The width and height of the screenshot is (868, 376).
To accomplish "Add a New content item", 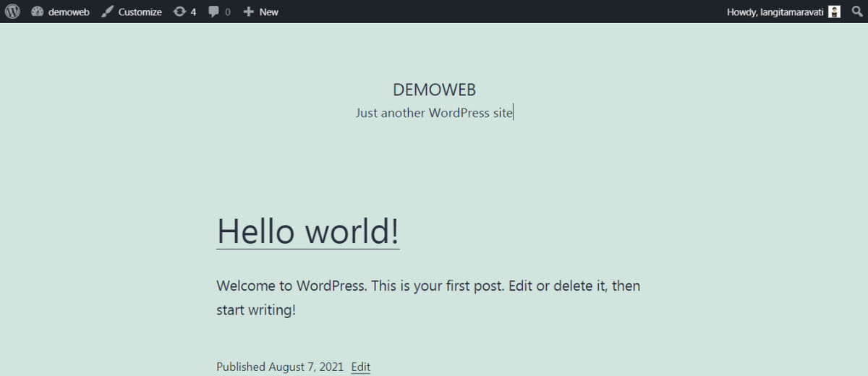I will 260,12.
